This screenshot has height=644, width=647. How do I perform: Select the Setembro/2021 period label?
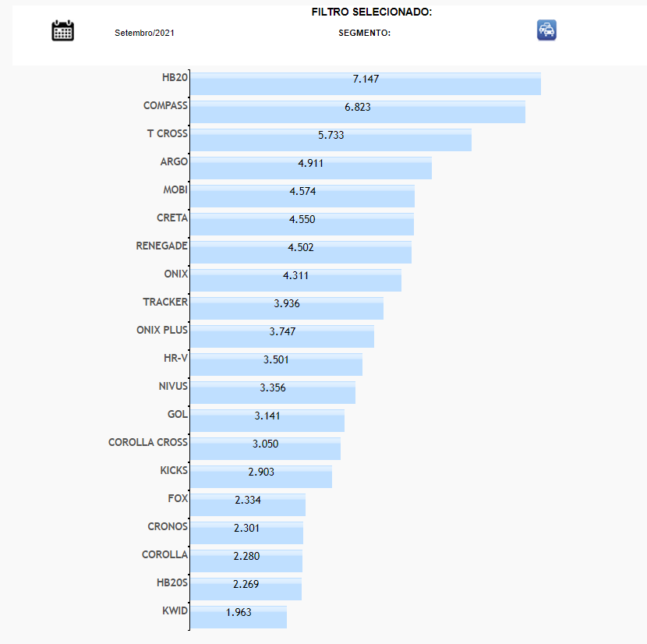click(144, 33)
